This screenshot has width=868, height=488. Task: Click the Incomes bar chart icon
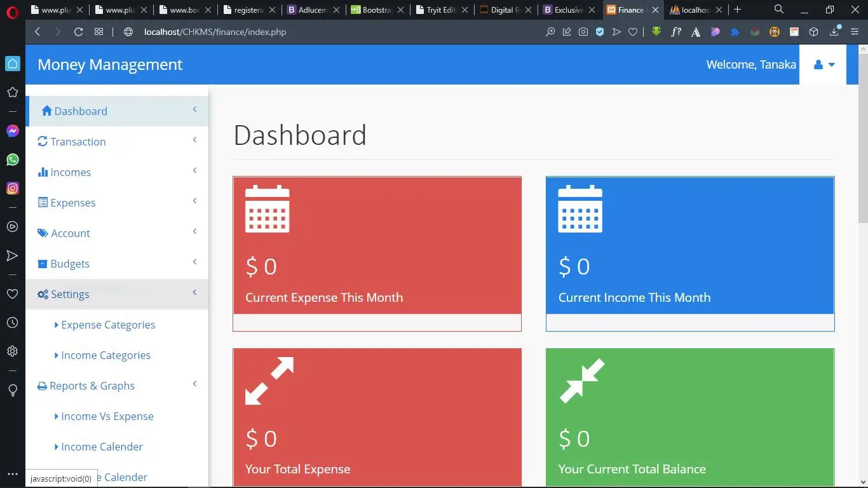(43, 172)
